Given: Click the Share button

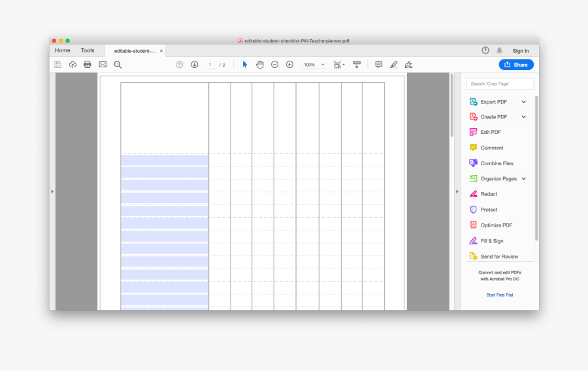Looking at the screenshot, I should [516, 65].
